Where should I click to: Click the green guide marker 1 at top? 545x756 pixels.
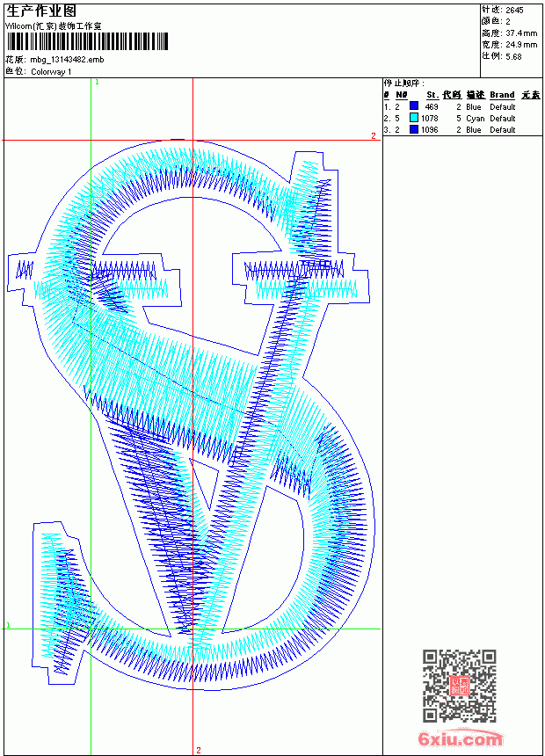pos(97,82)
